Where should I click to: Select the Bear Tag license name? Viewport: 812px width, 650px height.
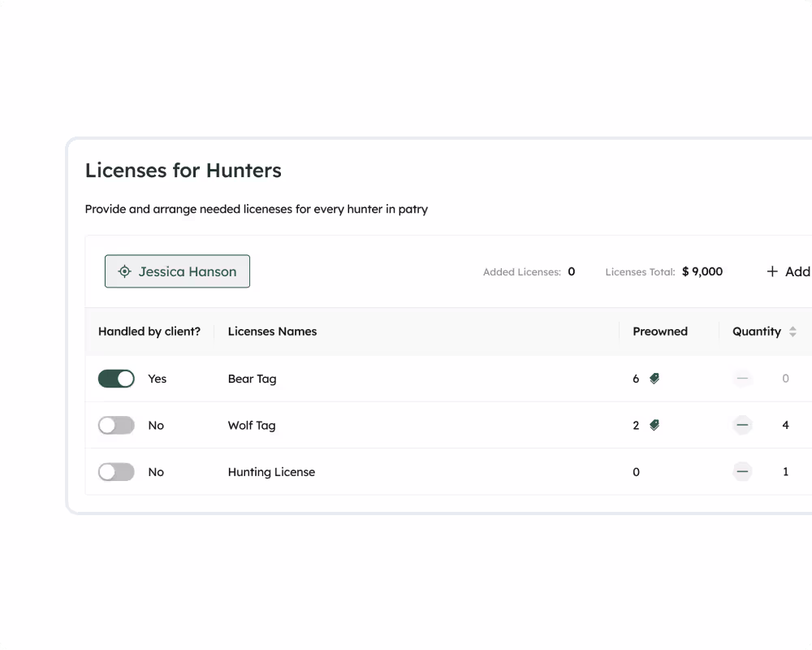(x=253, y=379)
